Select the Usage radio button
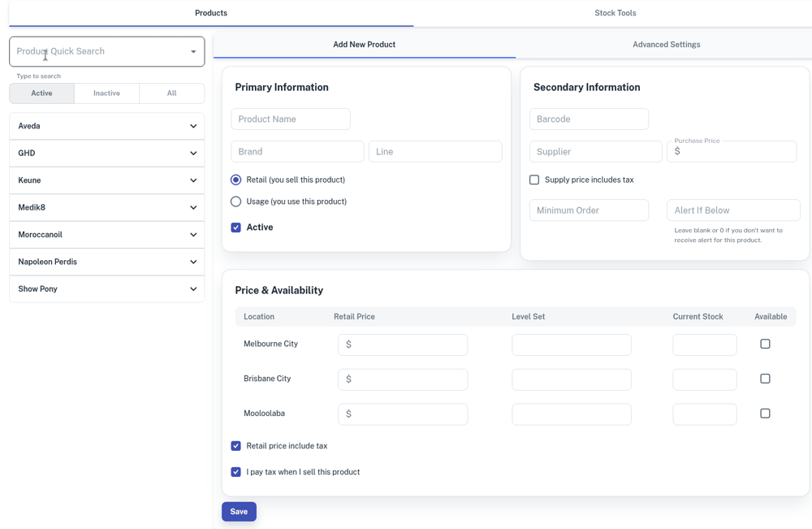This screenshot has height=529, width=812. pyautogui.click(x=236, y=202)
